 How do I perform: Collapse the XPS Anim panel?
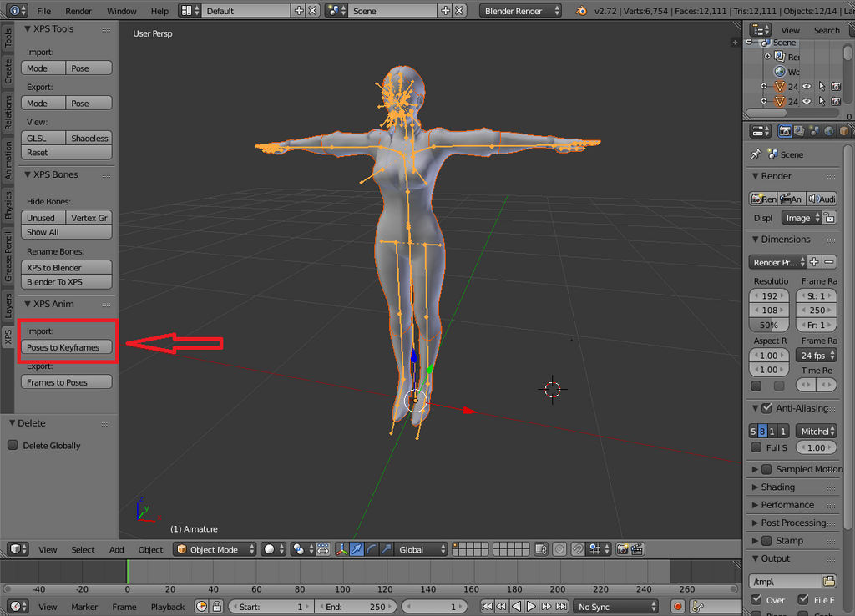pos(28,304)
